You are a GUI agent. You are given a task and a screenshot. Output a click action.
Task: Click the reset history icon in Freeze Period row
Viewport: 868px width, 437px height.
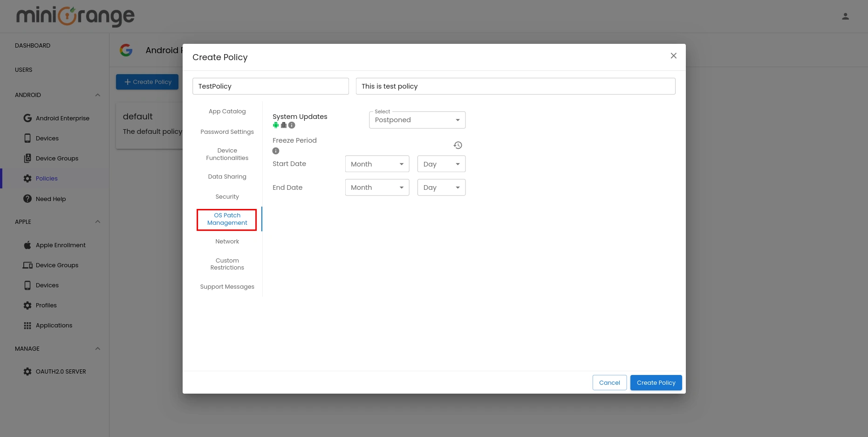458,145
